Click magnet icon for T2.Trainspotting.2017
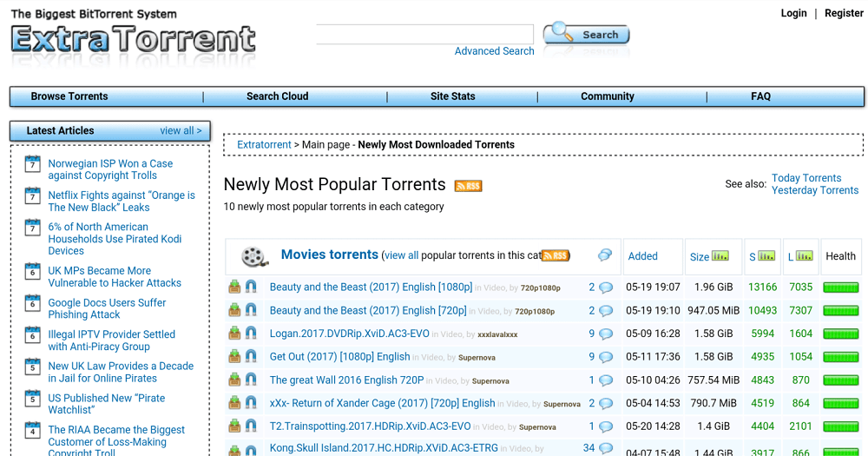Screen dimensions: 868x456 click(251, 426)
